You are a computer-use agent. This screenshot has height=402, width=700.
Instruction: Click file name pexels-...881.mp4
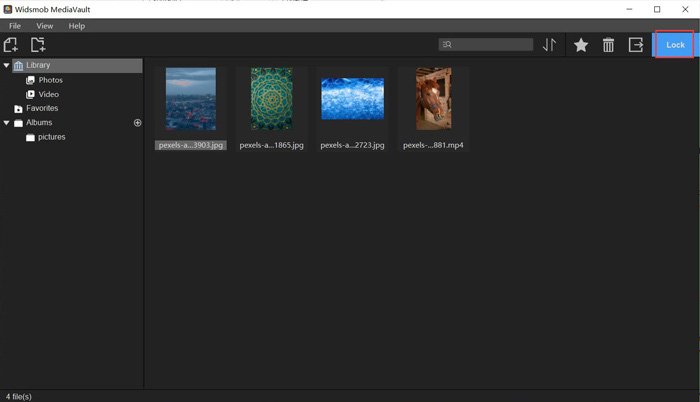point(433,145)
